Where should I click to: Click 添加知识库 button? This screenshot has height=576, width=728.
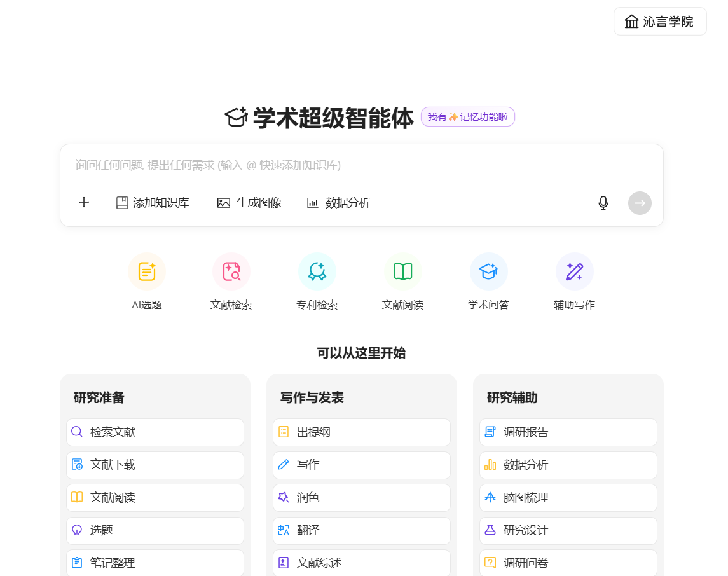coord(153,203)
